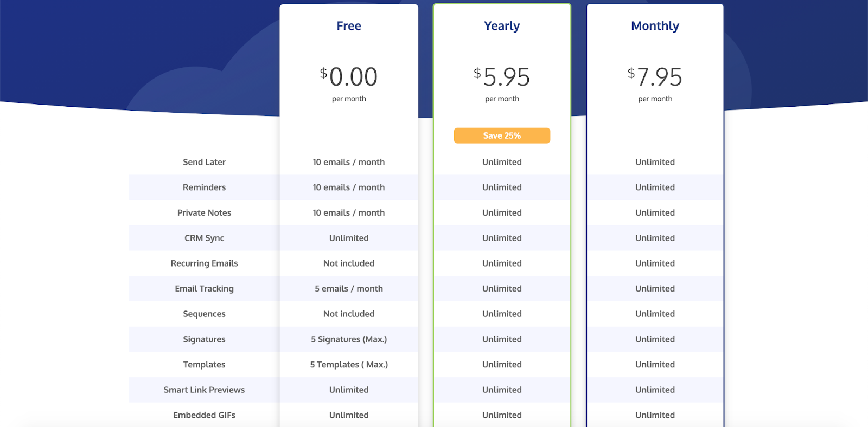Select the Recurring Emails feature label
This screenshot has height=427, width=868.
tap(204, 263)
